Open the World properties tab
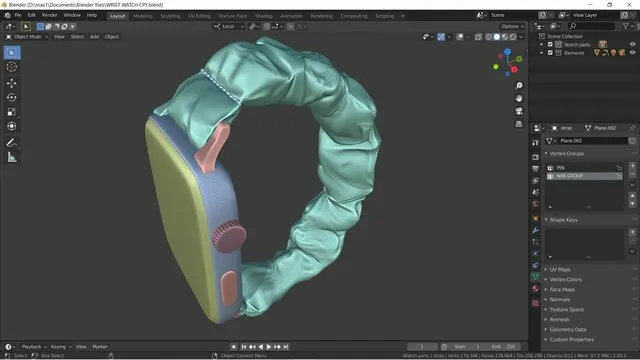The width and height of the screenshot is (640, 360). coord(536,204)
